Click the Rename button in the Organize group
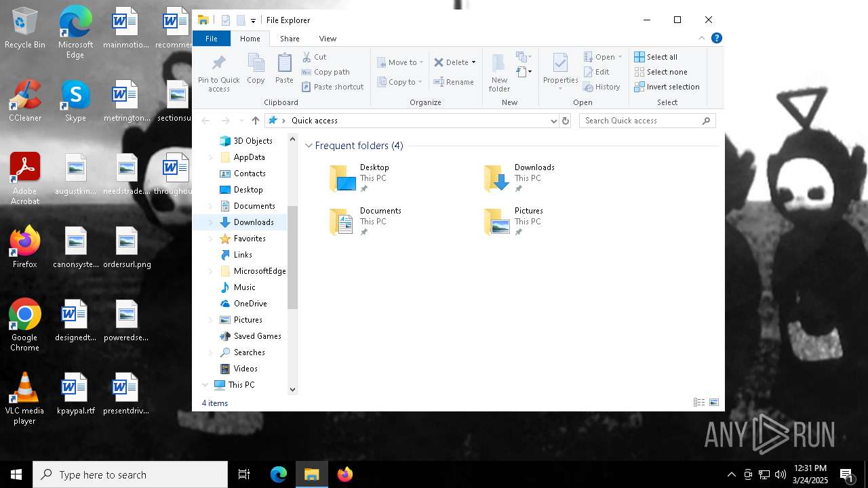 pos(454,82)
